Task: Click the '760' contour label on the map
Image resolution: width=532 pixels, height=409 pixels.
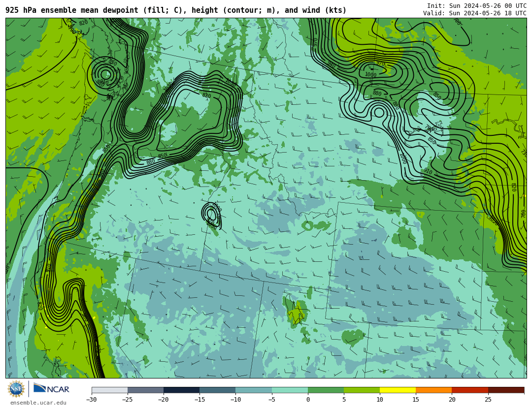Action: coord(523,214)
